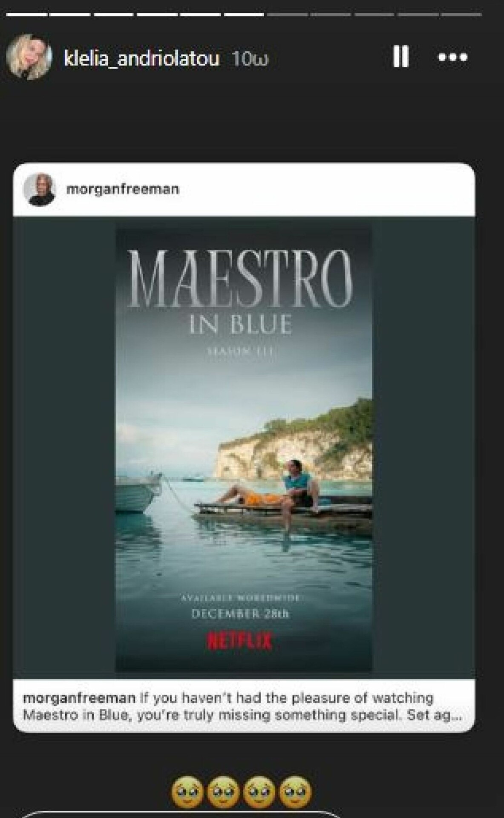The height and width of the screenshot is (818, 504).
Task: Tap the 10ω story timestamp
Action: [250, 59]
